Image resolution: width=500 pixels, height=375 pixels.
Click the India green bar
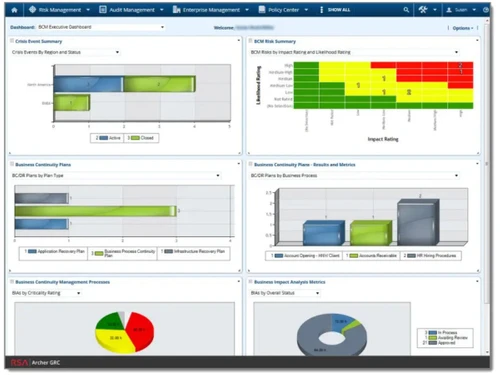click(x=72, y=103)
